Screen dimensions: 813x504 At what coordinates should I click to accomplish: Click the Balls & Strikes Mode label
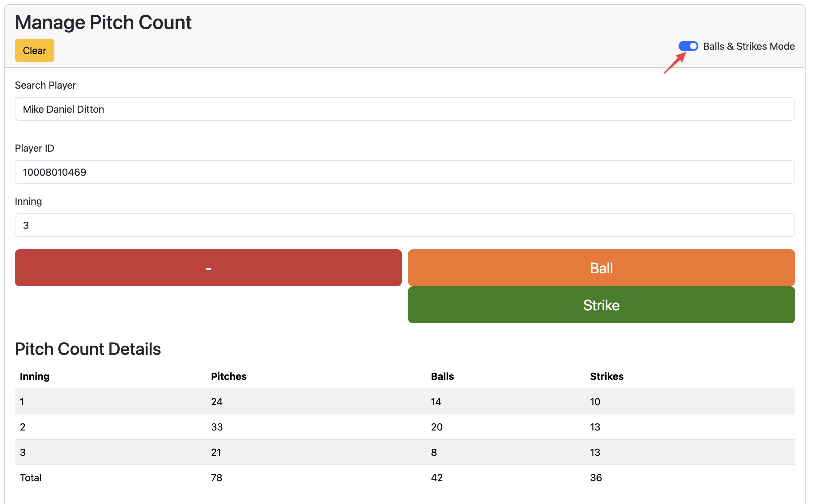coord(748,46)
